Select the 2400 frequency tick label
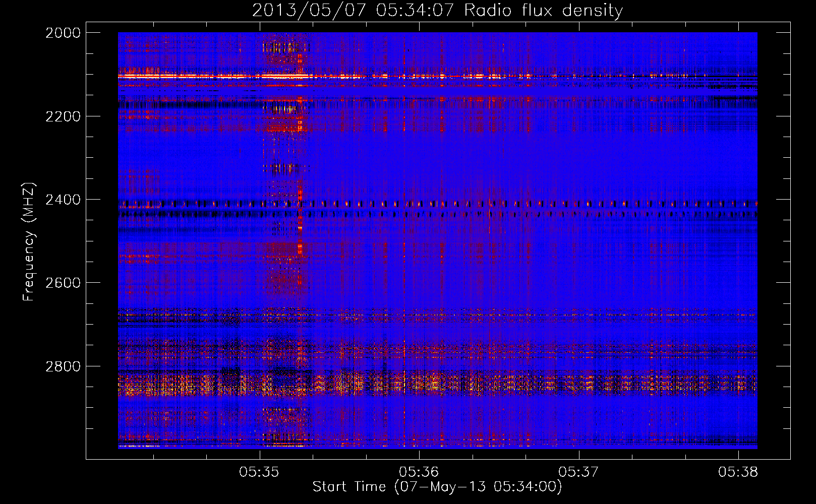 click(63, 200)
